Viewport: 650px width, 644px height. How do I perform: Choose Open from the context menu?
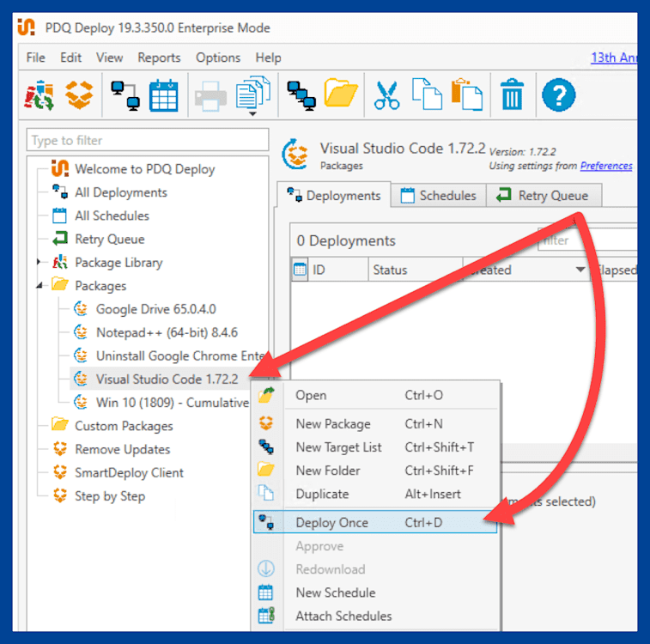coord(375,395)
